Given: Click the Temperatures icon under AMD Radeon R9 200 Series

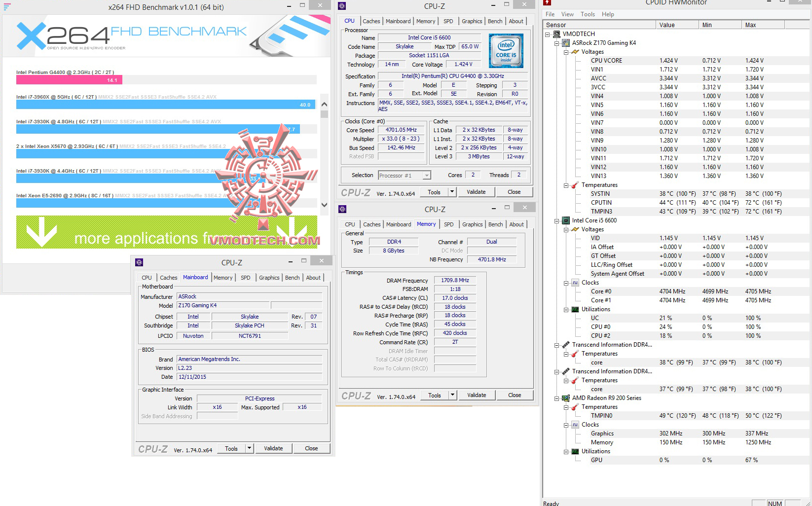Looking at the screenshot, I should (575, 407).
